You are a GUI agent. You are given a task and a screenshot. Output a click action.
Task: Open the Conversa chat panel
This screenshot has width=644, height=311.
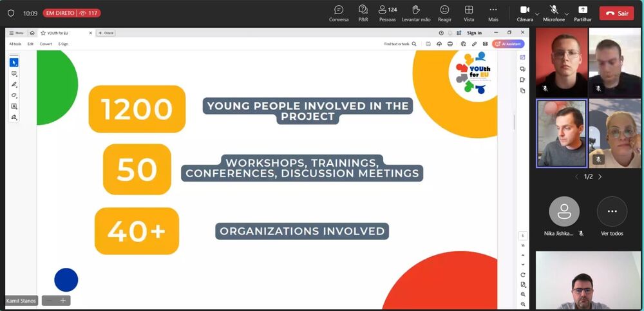pos(339,14)
